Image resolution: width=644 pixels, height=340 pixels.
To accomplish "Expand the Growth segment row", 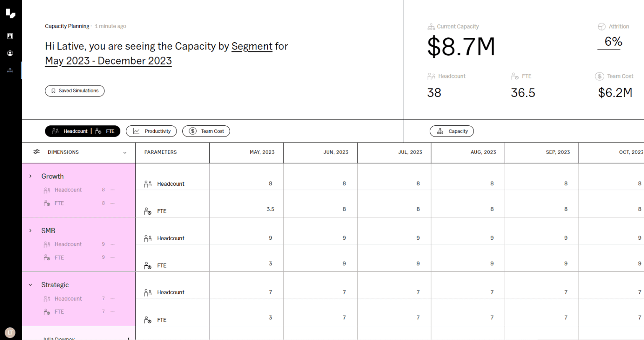I will coord(30,176).
